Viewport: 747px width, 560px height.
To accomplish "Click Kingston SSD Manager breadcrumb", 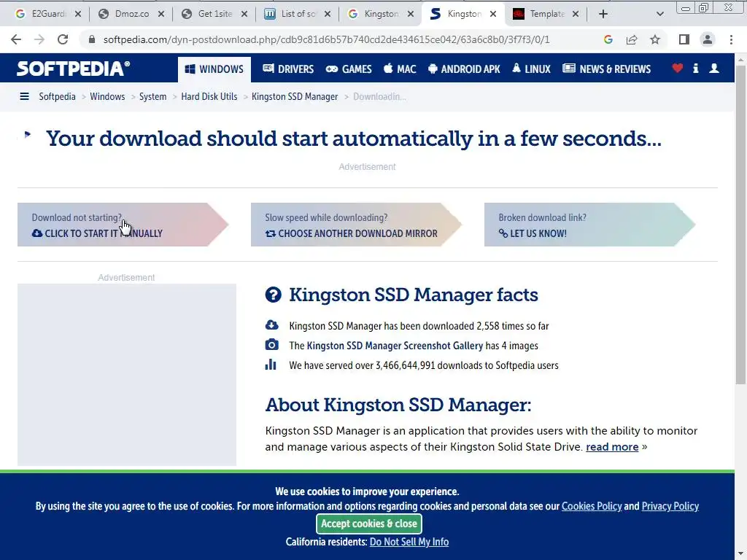I will 295,97.
